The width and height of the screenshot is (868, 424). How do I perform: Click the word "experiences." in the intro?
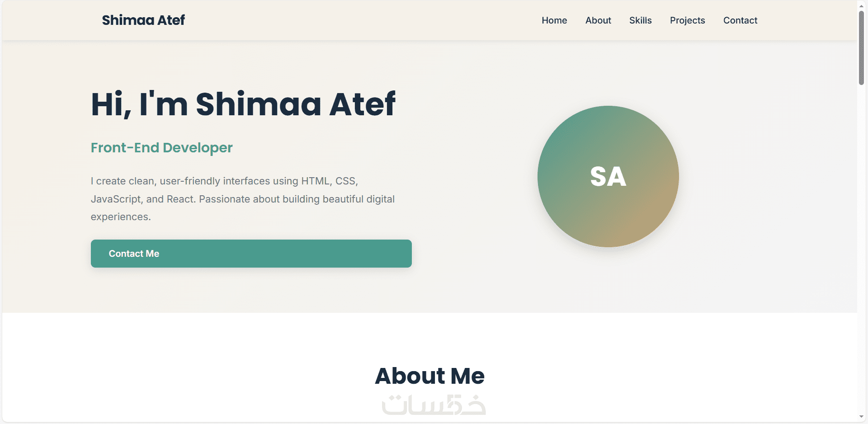(121, 217)
